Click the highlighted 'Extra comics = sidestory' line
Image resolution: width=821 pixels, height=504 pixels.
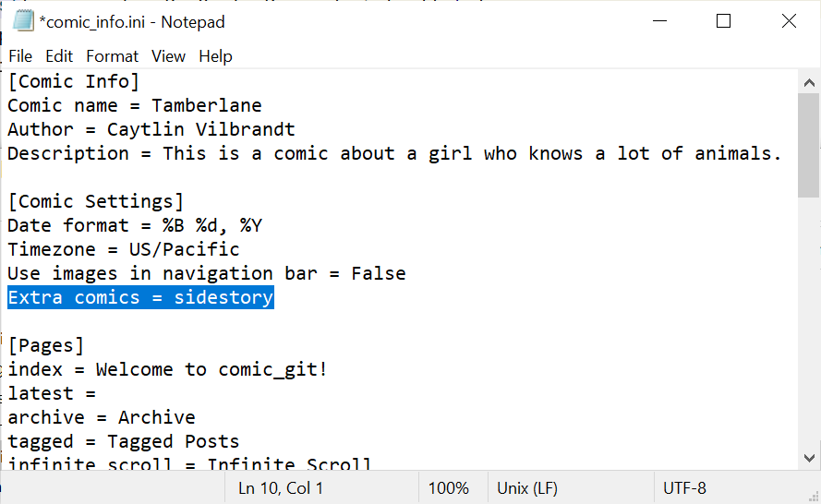[140, 297]
